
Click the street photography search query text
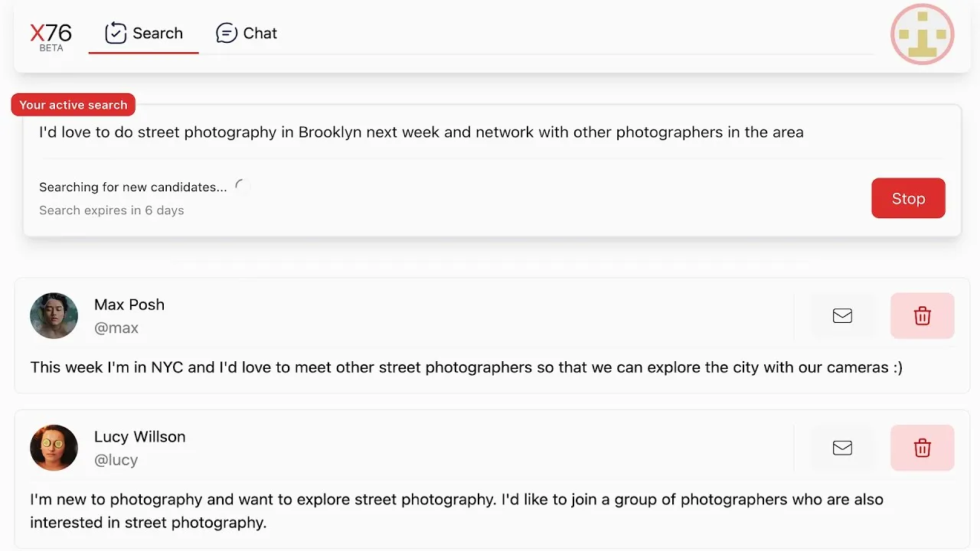421,132
